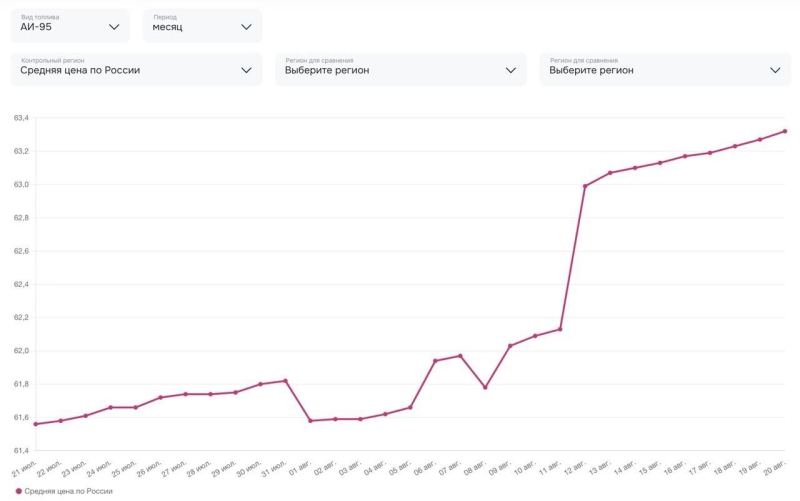800x501 pixels.
Task: Click the 07 авг. local peak data point
Action: pyautogui.click(x=460, y=356)
